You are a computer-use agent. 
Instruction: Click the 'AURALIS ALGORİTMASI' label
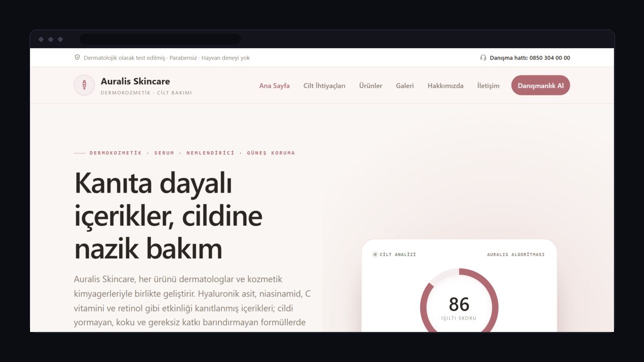tap(516, 254)
